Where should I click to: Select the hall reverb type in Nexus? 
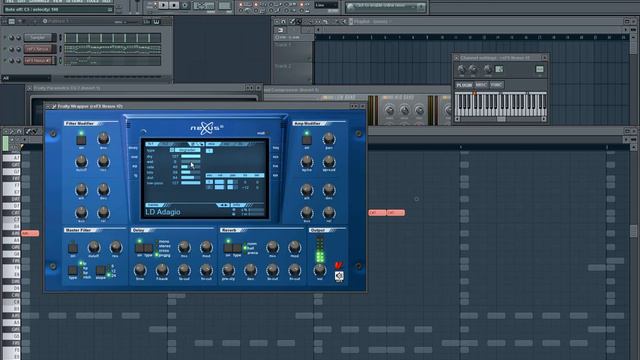tap(251, 248)
